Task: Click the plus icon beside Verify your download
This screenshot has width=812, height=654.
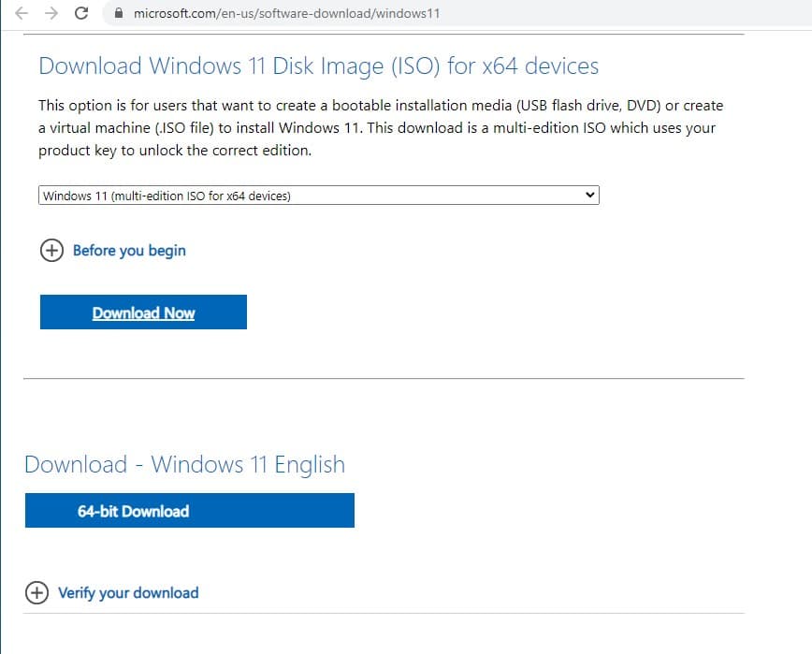Action: coord(36,592)
